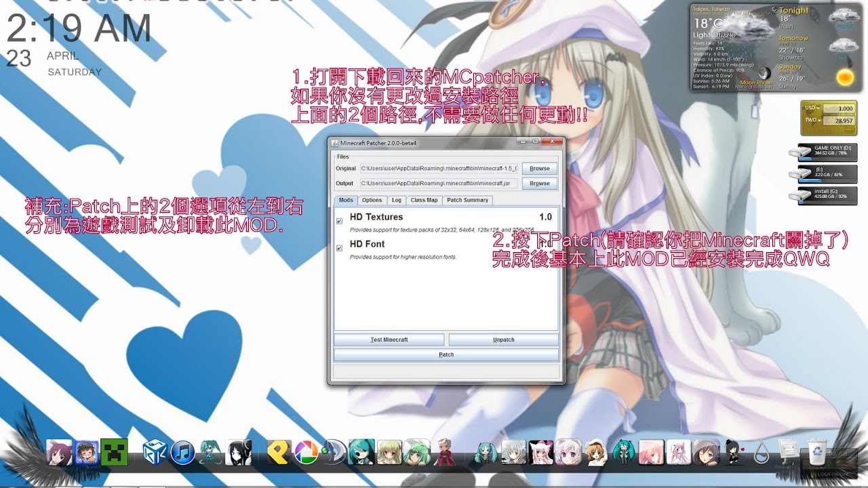Screen dimensions: 868x488
Task: Click Browse for the Output file
Action: [540, 183]
